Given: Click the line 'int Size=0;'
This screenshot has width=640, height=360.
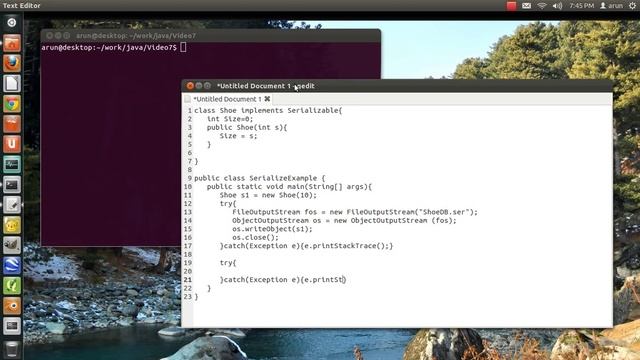Looking at the screenshot, I should tap(230, 119).
